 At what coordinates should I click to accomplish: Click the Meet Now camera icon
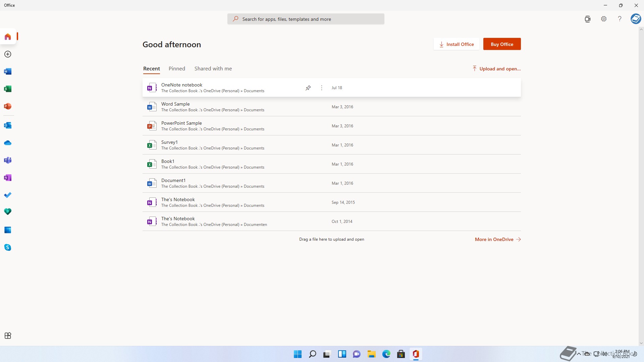click(x=588, y=19)
